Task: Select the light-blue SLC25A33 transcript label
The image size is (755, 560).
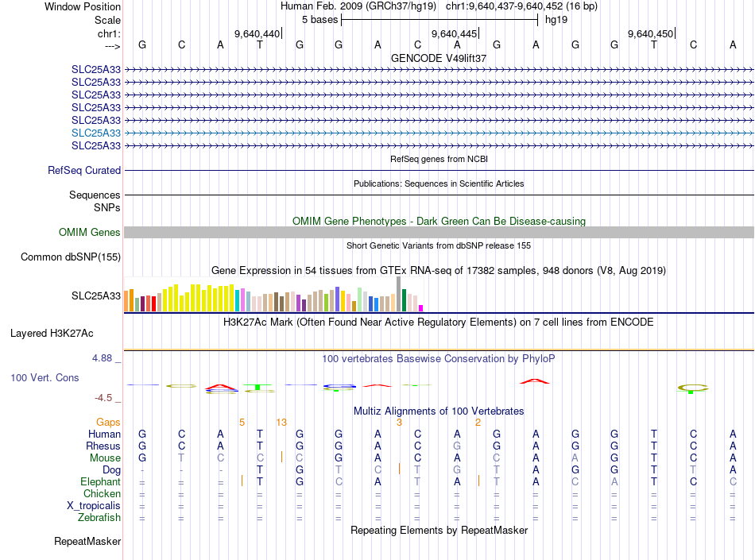Action: coord(96,133)
